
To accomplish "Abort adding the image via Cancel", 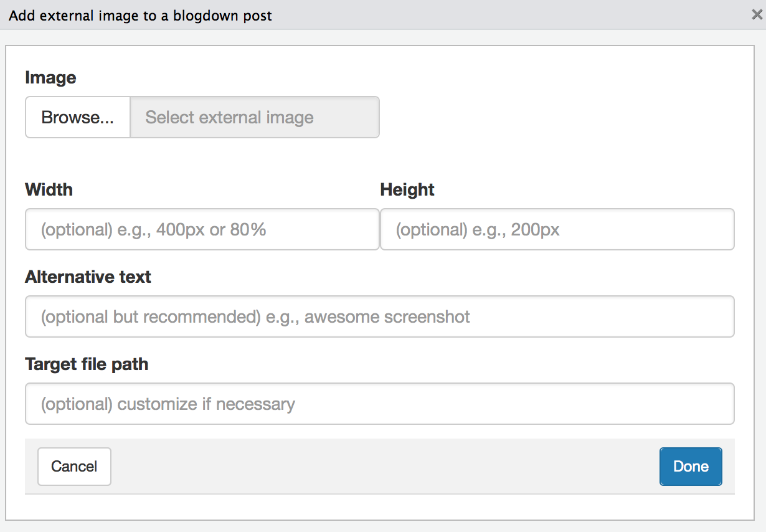I will [x=74, y=466].
